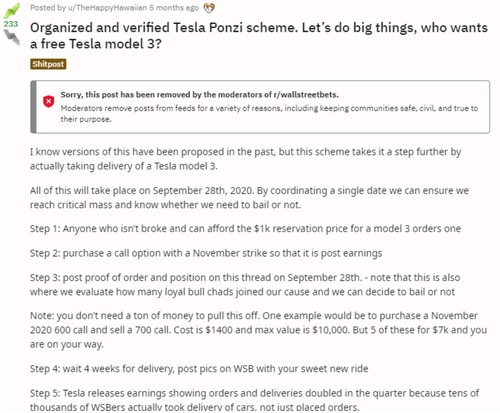Image resolution: width=500 pixels, height=413 pixels.
Task: Click the Step 3 proof of order paragraph
Action: (245, 284)
